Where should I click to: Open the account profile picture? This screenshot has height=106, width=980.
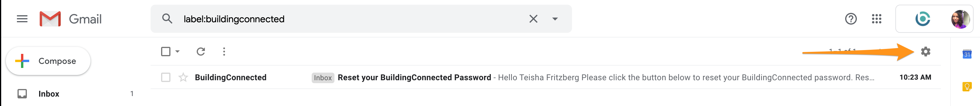pyautogui.click(x=960, y=19)
